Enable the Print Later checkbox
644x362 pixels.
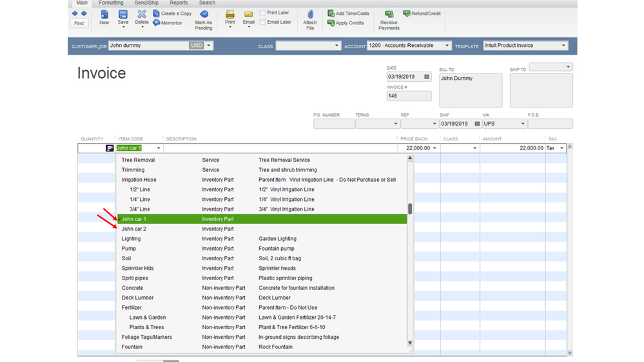(262, 13)
